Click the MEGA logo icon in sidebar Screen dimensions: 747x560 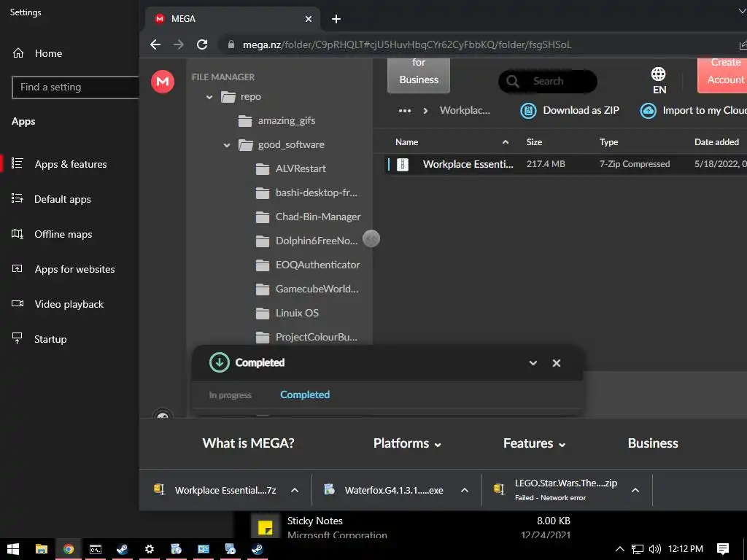pos(163,82)
